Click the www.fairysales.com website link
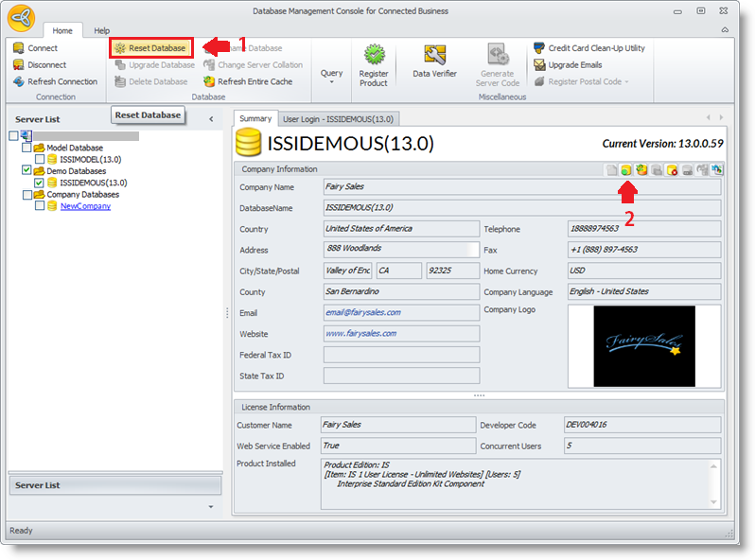Viewport: 755px width, 560px height. [x=360, y=333]
